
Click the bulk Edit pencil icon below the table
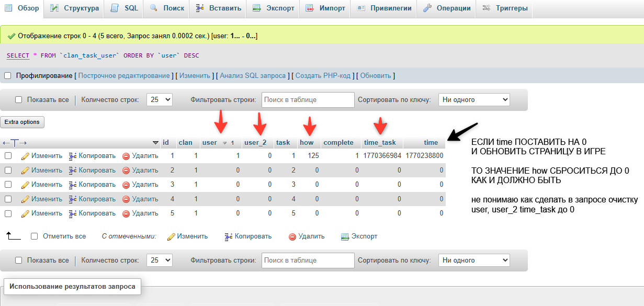point(171,236)
